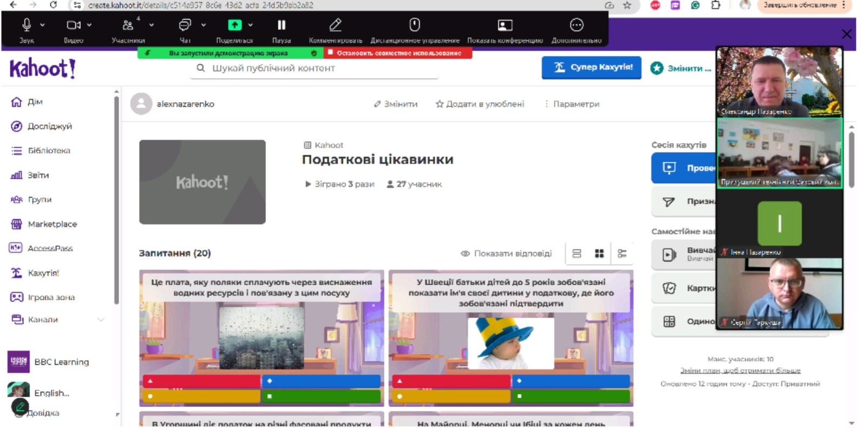Click Олександр Назаренко video tile

pos(780,82)
